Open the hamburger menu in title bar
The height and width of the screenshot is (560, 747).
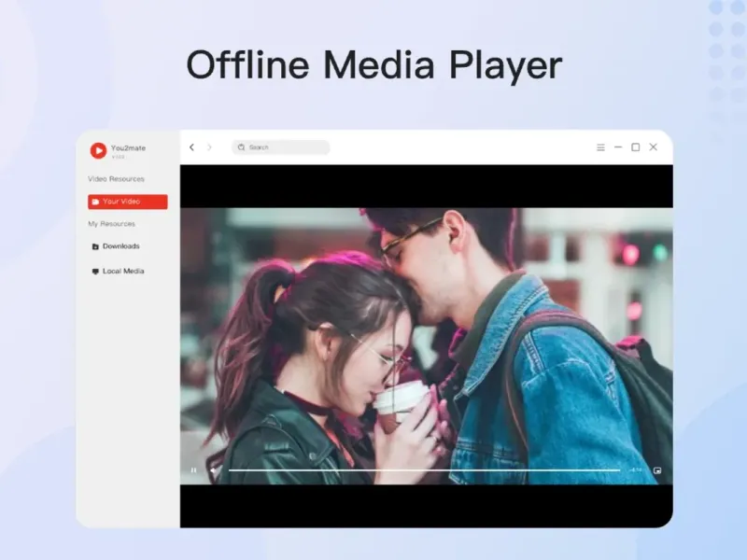[x=600, y=147]
